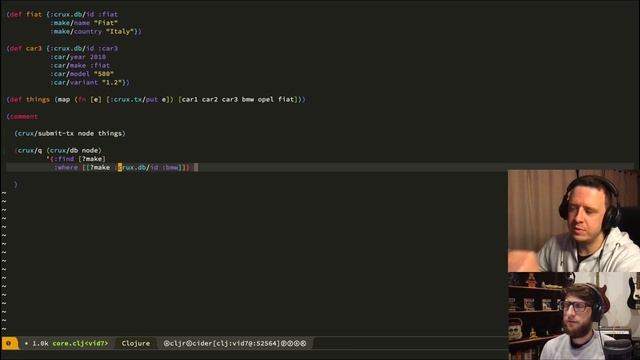Image resolution: width=640 pixels, height=360 pixels.
Task: Click '?make' on the :find line
Action: (92, 159)
